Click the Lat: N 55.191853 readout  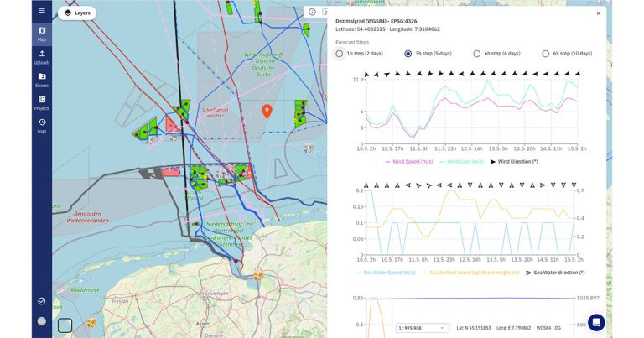pyautogui.click(x=474, y=328)
